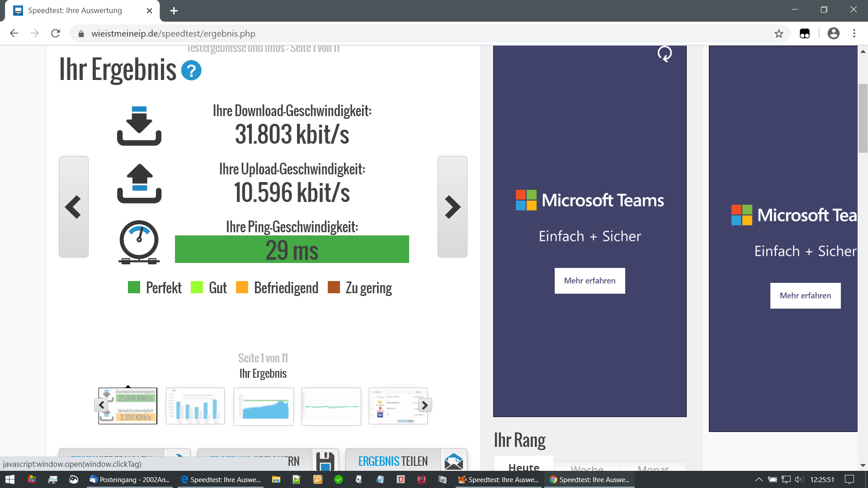Click the extension icon next to bookmark star
Screen dimensions: 868x488
click(805, 33)
